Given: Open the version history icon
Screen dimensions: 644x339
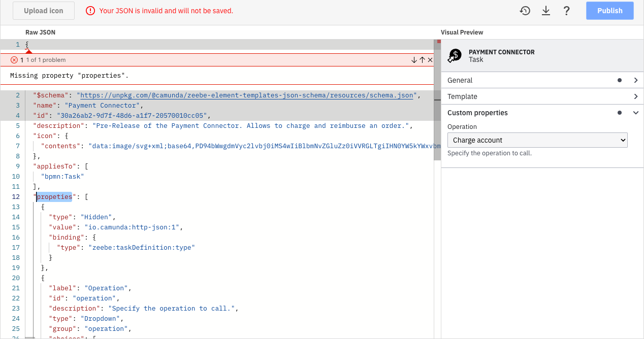Looking at the screenshot, I should coord(525,10).
